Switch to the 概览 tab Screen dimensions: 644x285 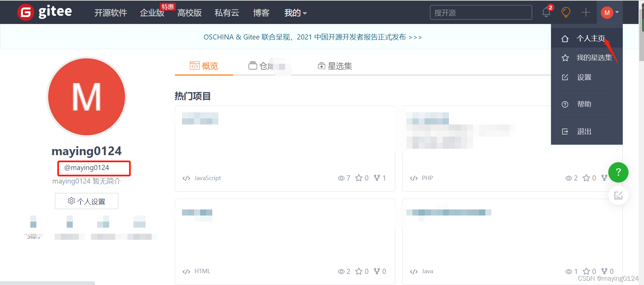point(204,66)
